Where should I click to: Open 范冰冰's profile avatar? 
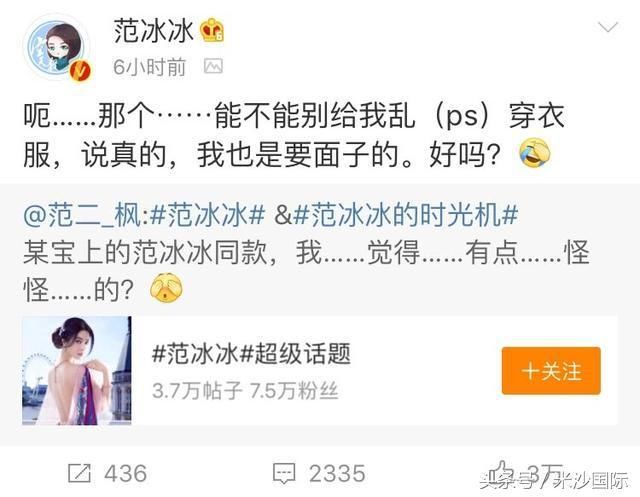click(57, 48)
